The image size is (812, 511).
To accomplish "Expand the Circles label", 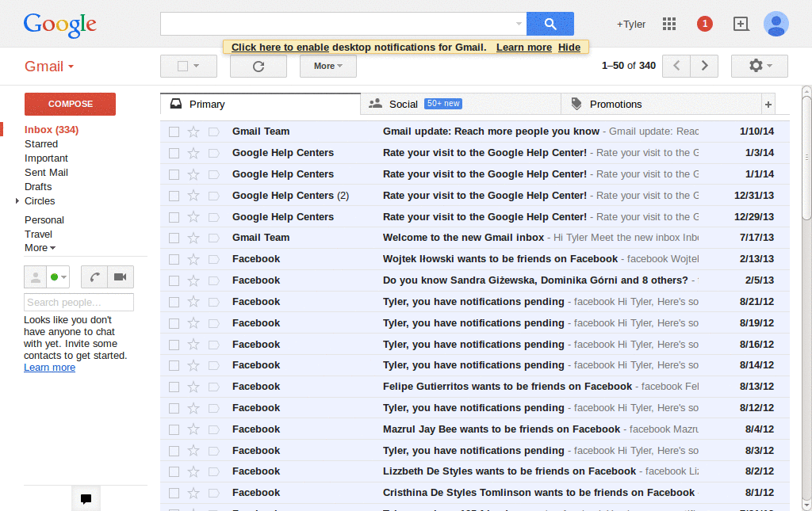I will [x=17, y=200].
